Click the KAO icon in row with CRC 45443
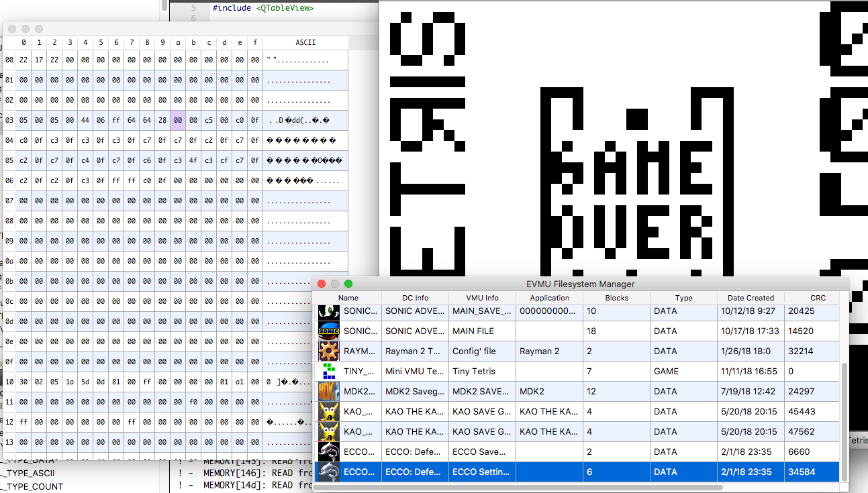868x493 pixels. [328, 411]
